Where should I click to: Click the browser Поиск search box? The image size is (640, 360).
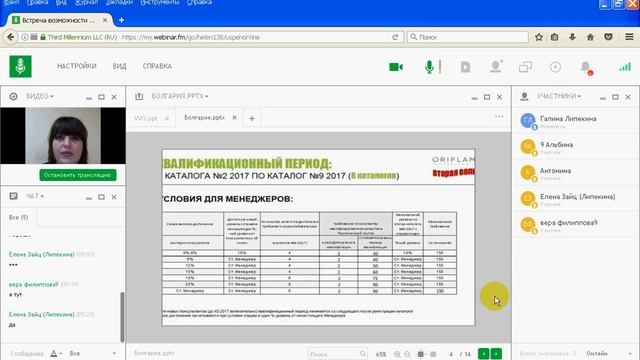[x=468, y=37]
